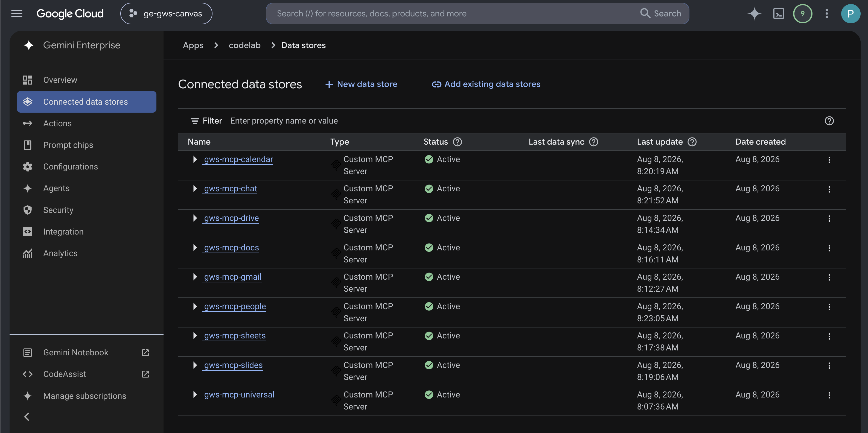Open notifications badge showing 9

pyautogui.click(x=803, y=13)
